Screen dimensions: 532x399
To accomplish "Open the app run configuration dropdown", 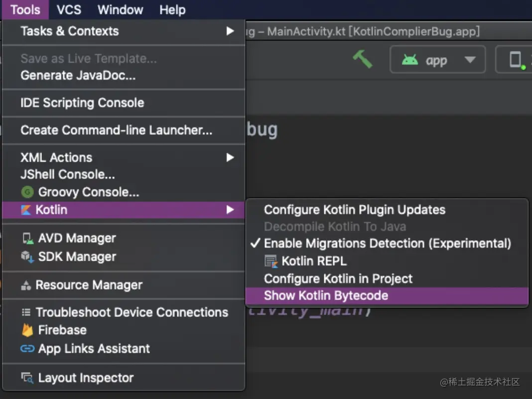I will (438, 60).
